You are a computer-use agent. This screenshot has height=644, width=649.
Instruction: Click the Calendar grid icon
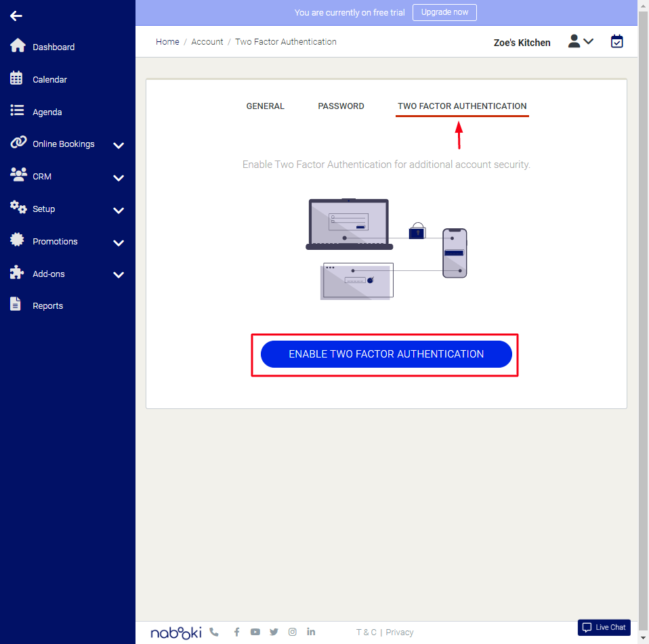pos(16,78)
